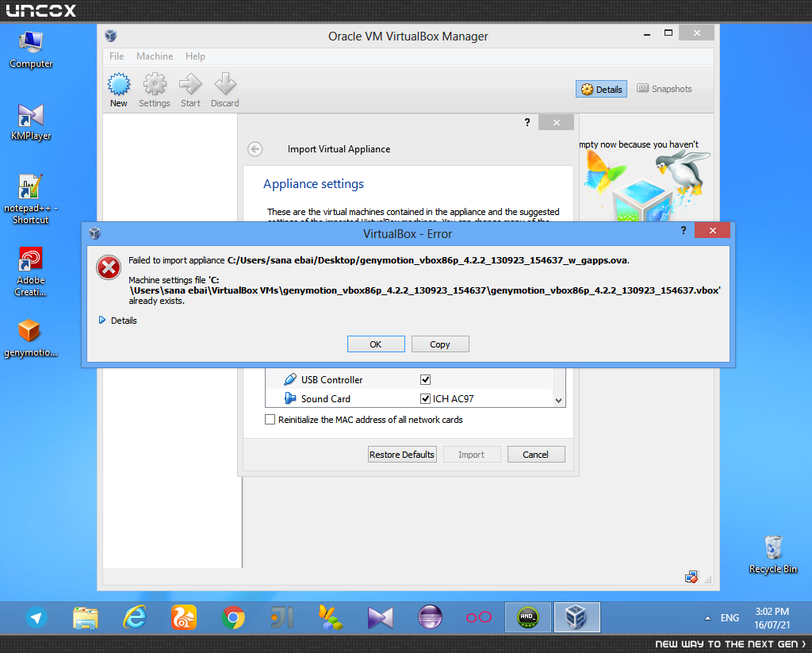Open the genymotion desktop icon
The image size is (812, 653).
pos(31,338)
